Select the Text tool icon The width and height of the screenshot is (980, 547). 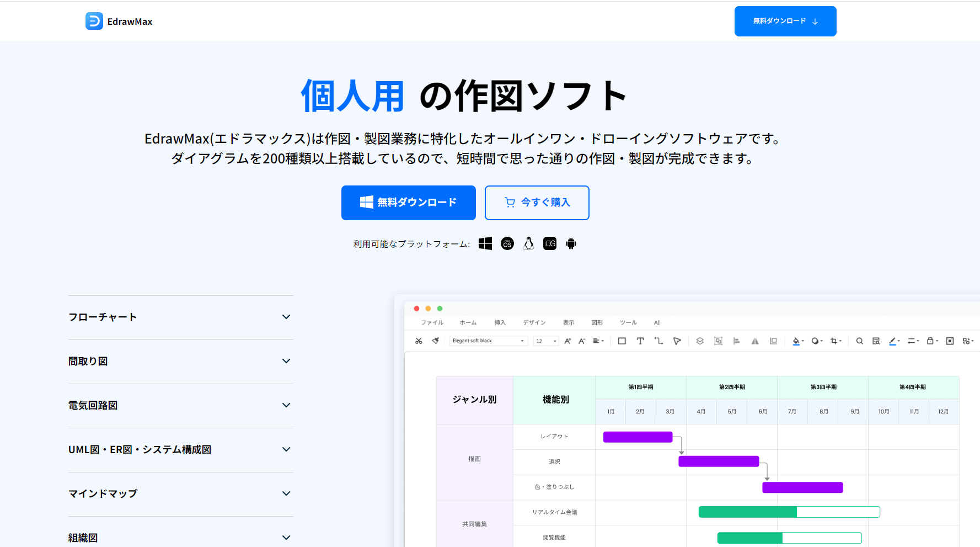[x=640, y=341]
